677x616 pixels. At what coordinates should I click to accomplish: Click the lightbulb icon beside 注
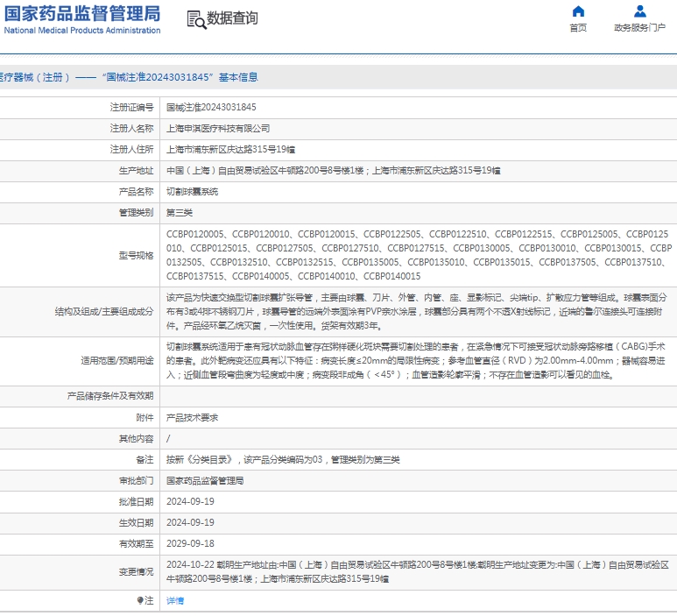click(x=140, y=600)
